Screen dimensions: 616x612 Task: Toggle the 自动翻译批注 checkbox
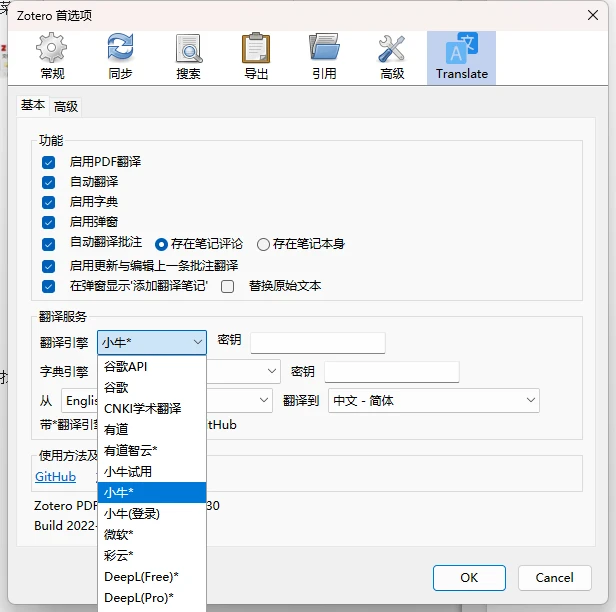tap(48, 244)
